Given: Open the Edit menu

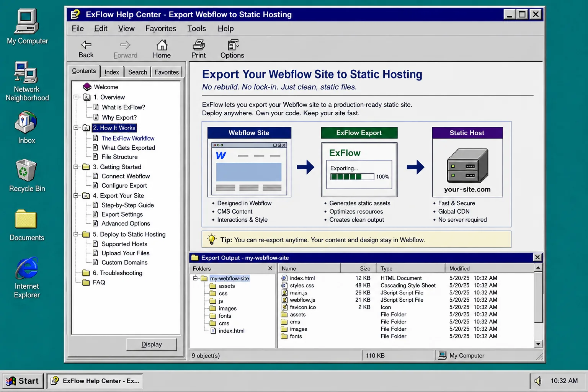Looking at the screenshot, I should 101,28.
